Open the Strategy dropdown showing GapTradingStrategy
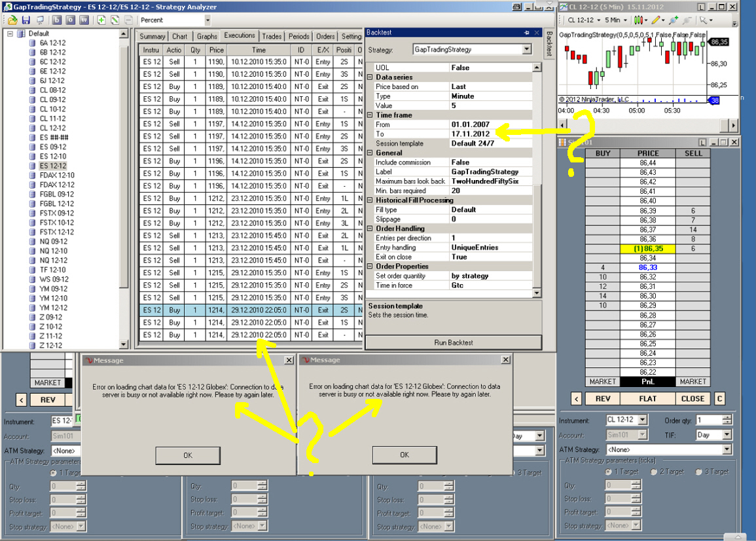This screenshot has width=756, height=541. pos(526,49)
